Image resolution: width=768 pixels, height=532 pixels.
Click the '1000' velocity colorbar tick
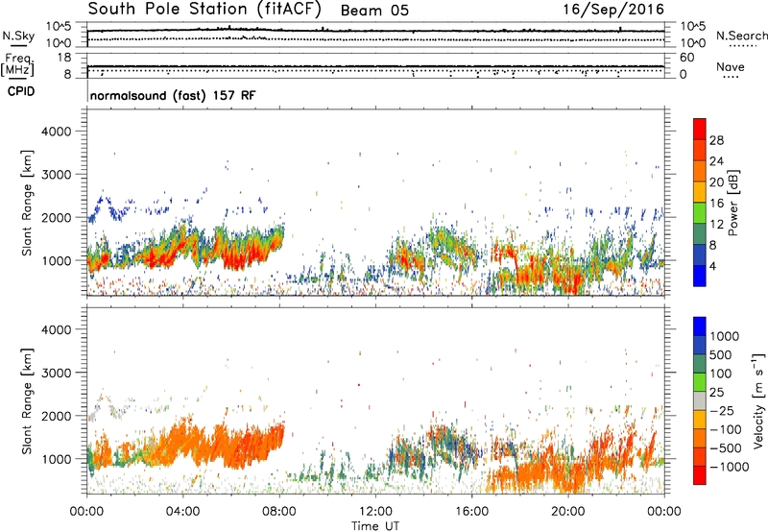click(x=725, y=336)
